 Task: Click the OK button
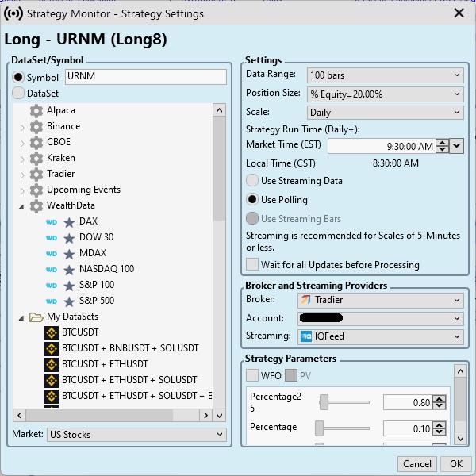point(456,464)
